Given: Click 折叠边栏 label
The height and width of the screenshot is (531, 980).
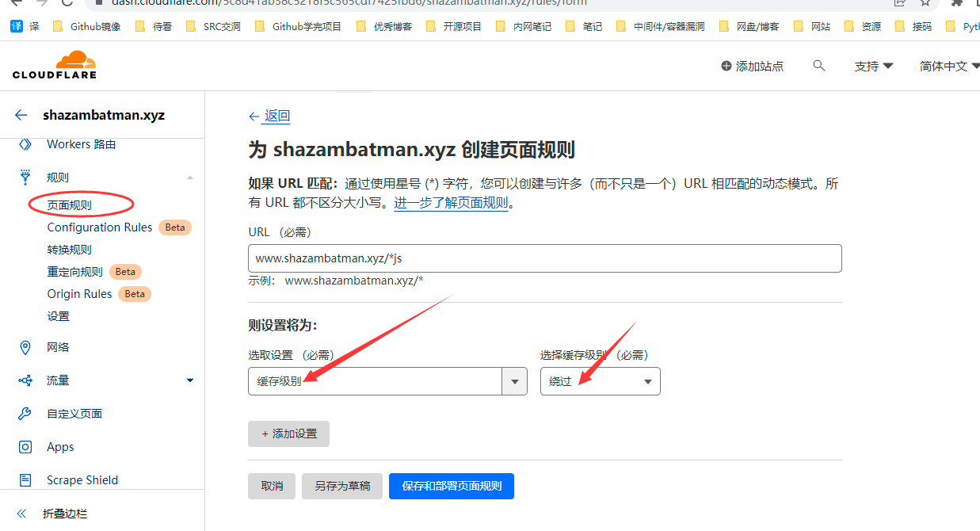Looking at the screenshot, I should coord(65,514).
